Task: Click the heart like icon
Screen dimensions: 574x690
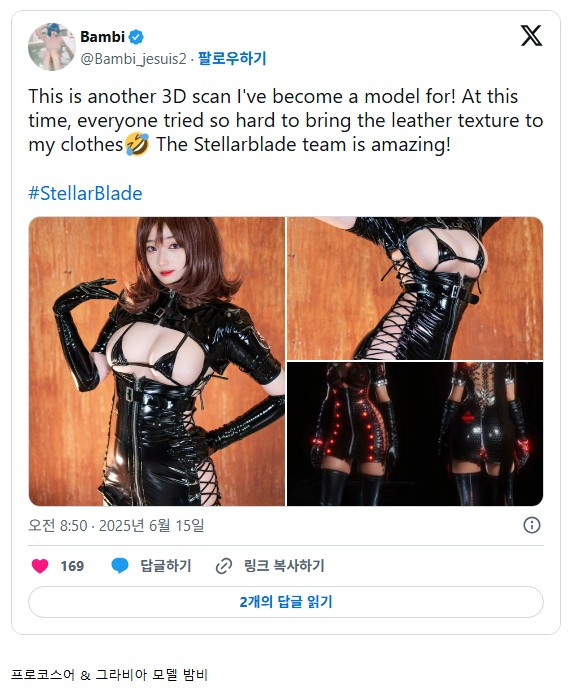Action: click(40, 565)
